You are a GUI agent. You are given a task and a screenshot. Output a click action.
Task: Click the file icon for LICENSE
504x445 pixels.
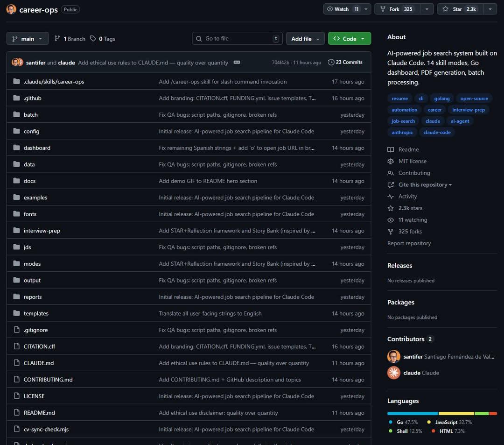(x=16, y=396)
